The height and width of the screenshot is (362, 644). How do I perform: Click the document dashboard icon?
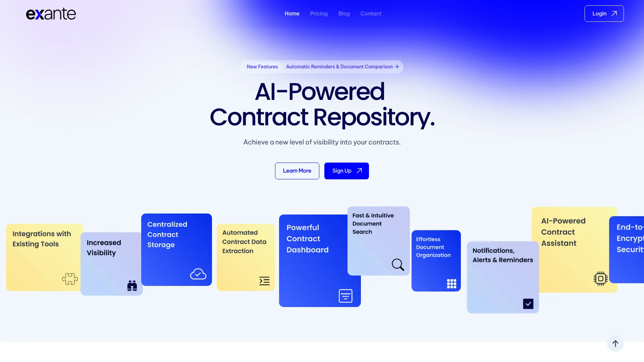tap(345, 296)
